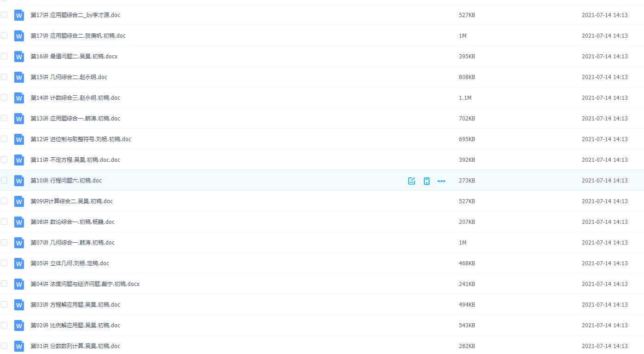Open file 第09讲计算综合二.吴昊.初稿.doc

coord(72,201)
